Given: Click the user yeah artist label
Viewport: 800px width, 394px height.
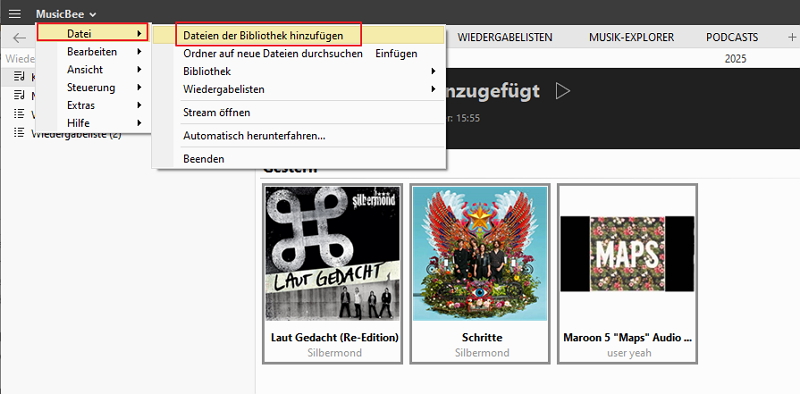Looking at the screenshot, I should pos(629,353).
